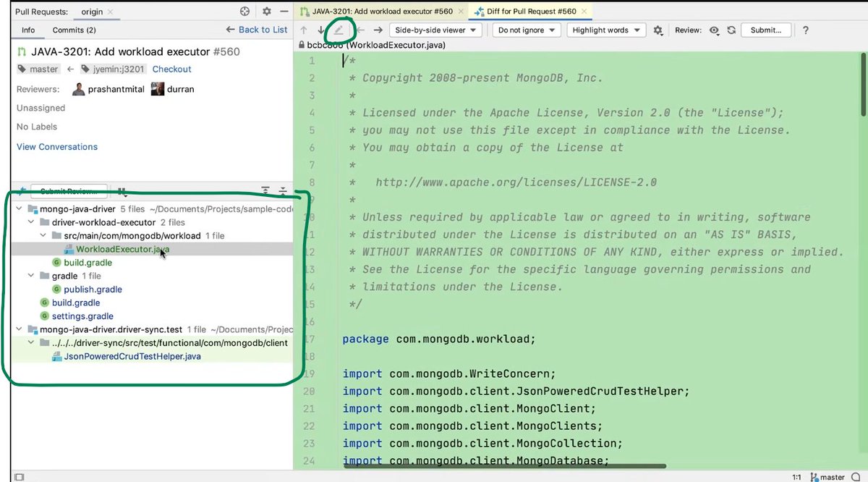Go to previous file in diff toolbar
868x482 pixels.
coord(359,30)
